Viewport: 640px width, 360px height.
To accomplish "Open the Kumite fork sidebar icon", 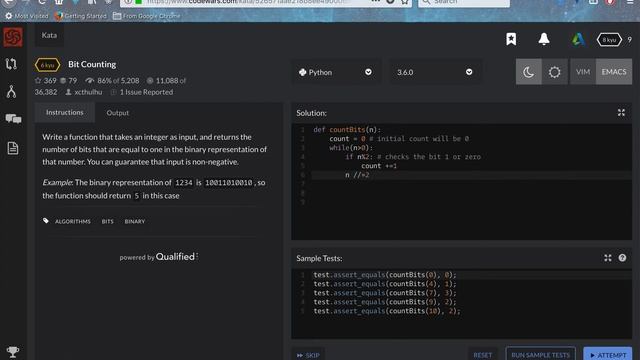I will tap(11, 92).
